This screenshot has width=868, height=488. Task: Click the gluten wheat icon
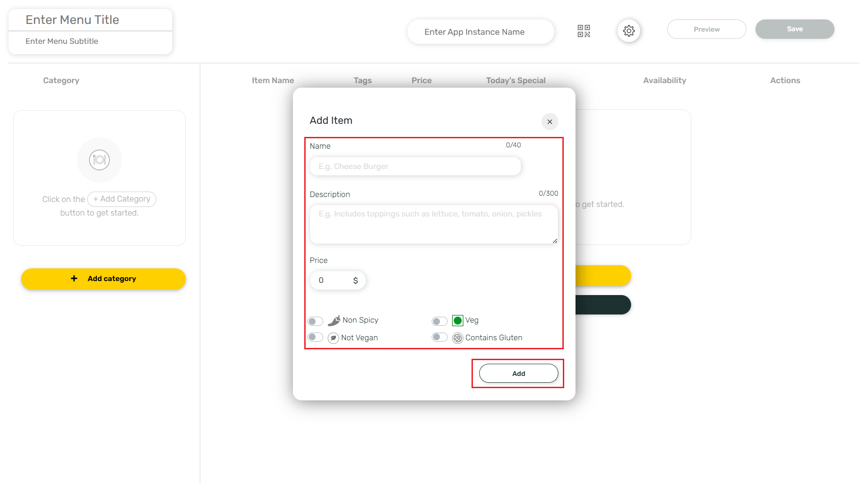pyautogui.click(x=458, y=338)
